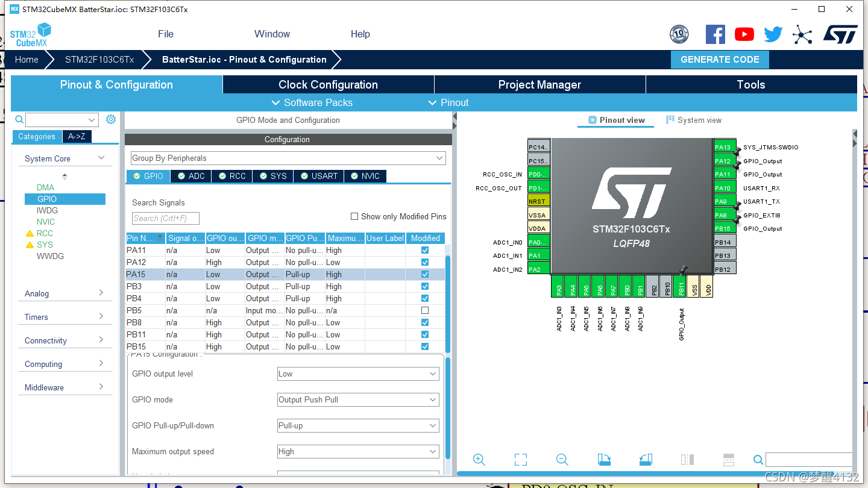Image resolution: width=868 pixels, height=488 pixels.
Task: Select the ADC peripheral tab
Action: tap(190, 176)
